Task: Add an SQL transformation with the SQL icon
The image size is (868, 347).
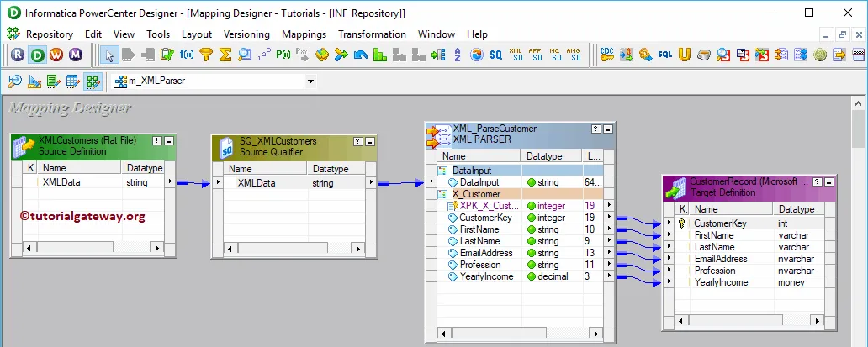Action: click(664, 55)
